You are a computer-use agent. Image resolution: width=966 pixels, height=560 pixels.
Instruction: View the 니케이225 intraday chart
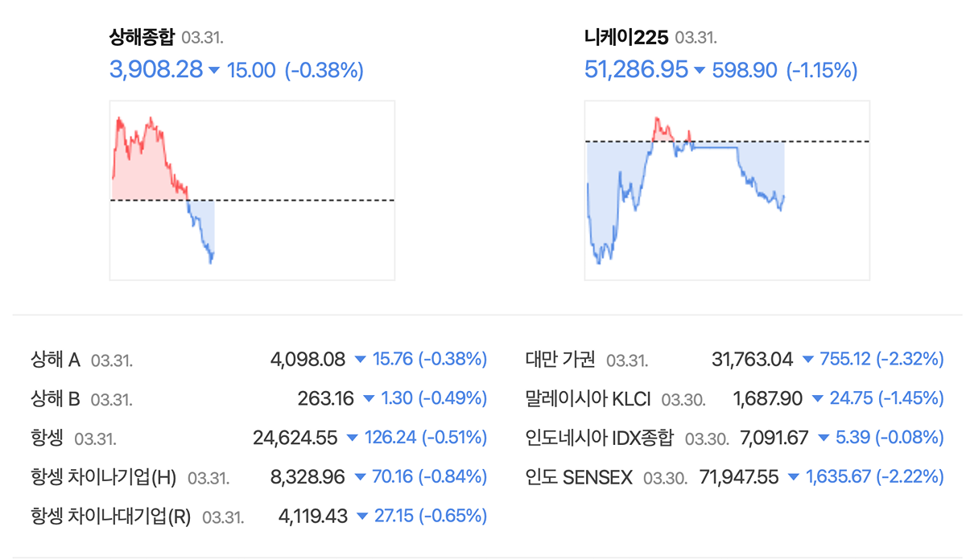pos(728,190)
